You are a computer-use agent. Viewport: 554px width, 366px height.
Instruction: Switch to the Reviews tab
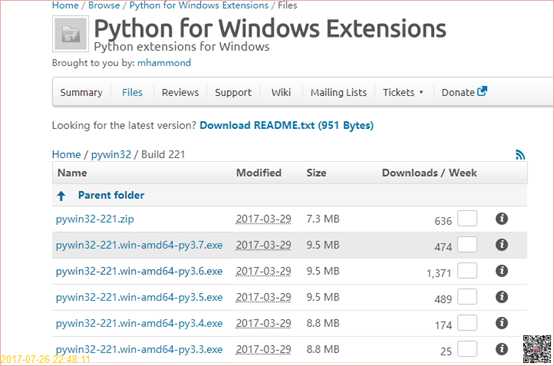(x=180, y=93)
